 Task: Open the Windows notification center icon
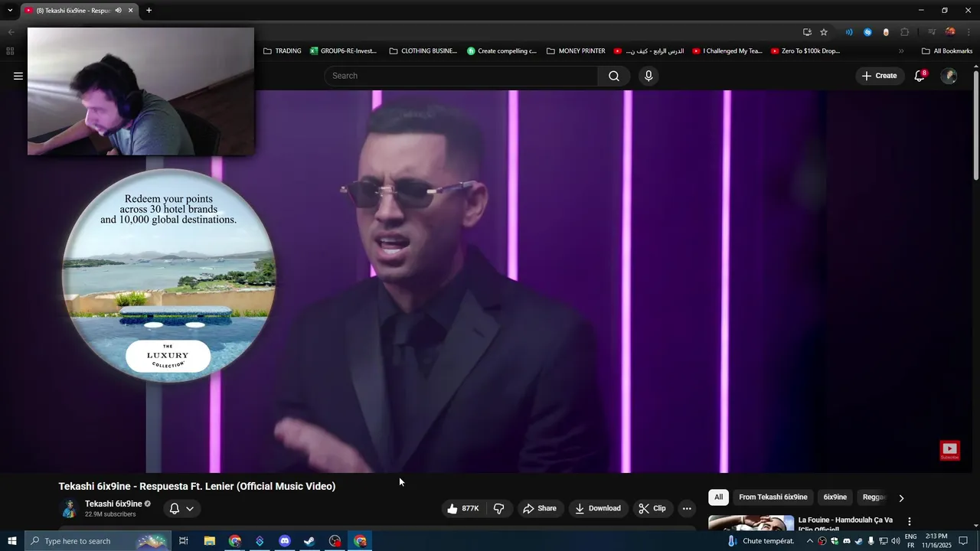(963, 541)
